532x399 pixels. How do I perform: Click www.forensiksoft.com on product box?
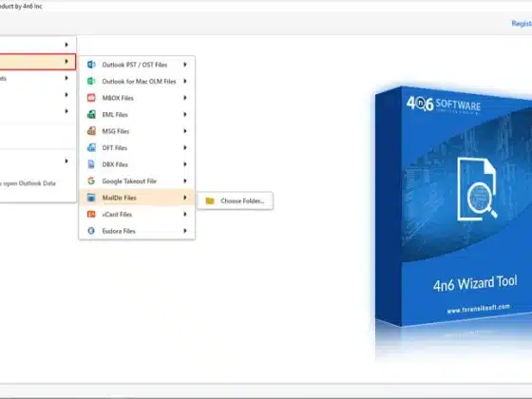[479, 309]
